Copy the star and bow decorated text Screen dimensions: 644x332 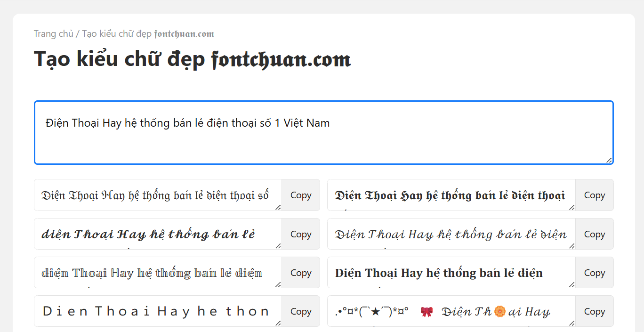(x=594, y=311)
